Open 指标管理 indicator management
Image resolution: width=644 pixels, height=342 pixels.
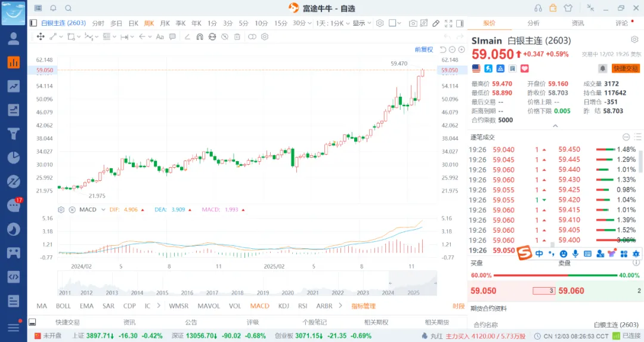363,306
